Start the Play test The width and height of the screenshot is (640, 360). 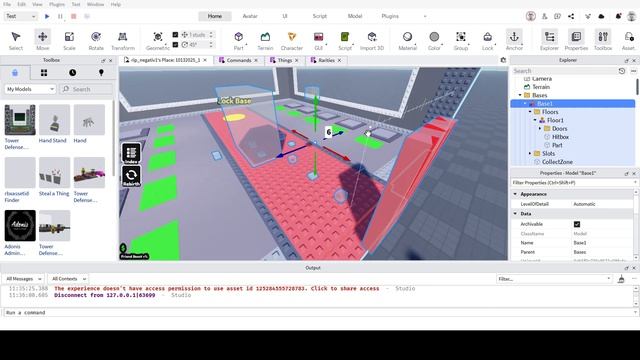click(x=47, y=16)
